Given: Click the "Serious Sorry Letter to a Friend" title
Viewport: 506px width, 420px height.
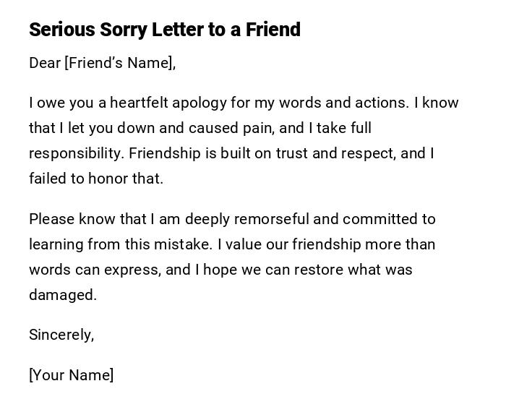Looking at the screenshot, I should [x=165, y=30].
